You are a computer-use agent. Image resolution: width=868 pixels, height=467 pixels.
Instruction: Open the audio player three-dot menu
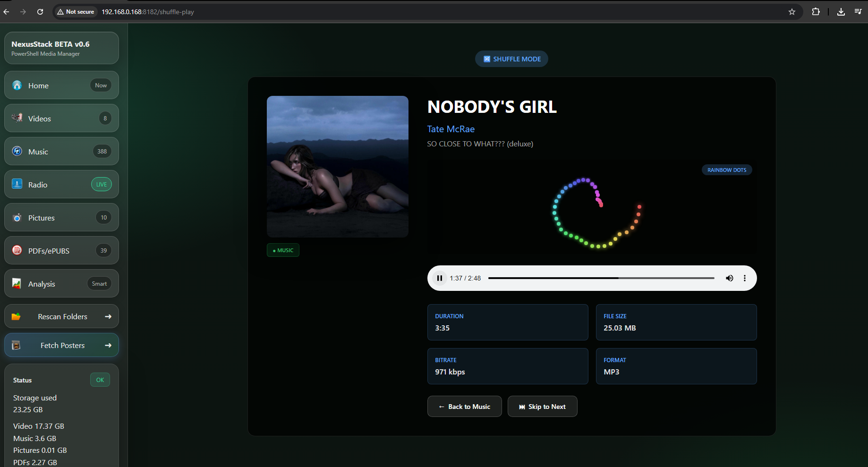click(745, 278)
